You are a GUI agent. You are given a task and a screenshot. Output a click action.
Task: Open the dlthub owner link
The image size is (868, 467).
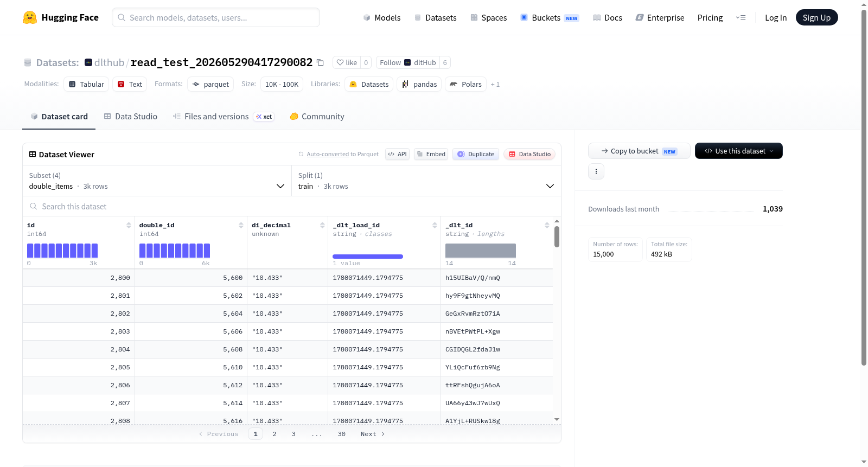click(x=109, y=62)
